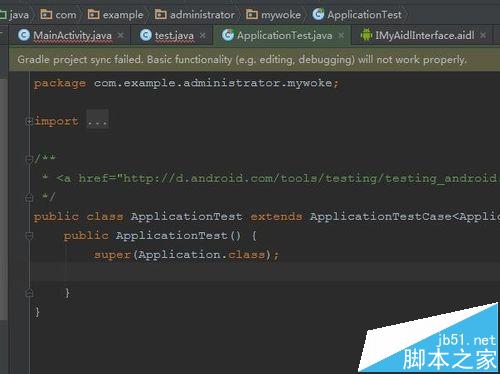This screenshot has width=500, height=374.
Task: Close the test.java tab
Action: click(202, 35)
